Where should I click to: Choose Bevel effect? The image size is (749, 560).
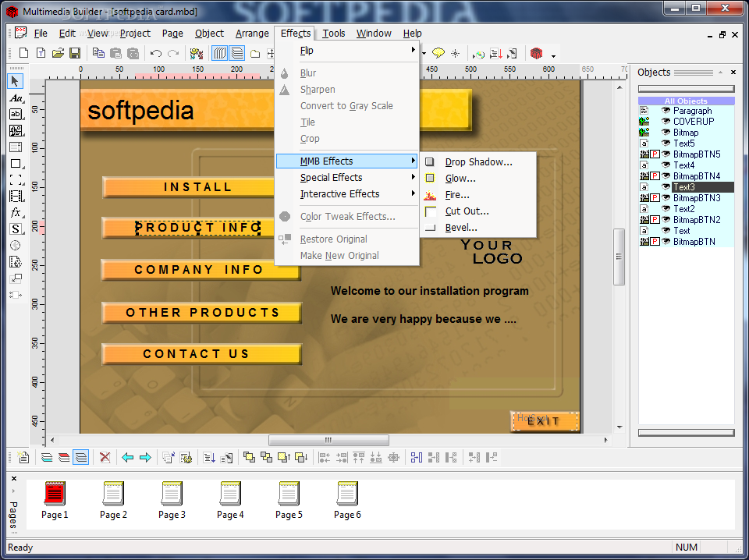pyautogui.click(x=478, y=228)
